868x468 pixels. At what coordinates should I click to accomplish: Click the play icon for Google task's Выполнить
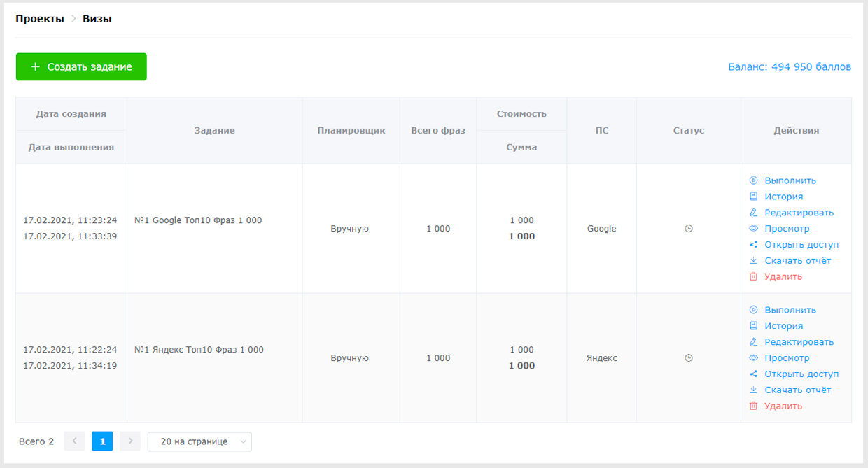753,180
